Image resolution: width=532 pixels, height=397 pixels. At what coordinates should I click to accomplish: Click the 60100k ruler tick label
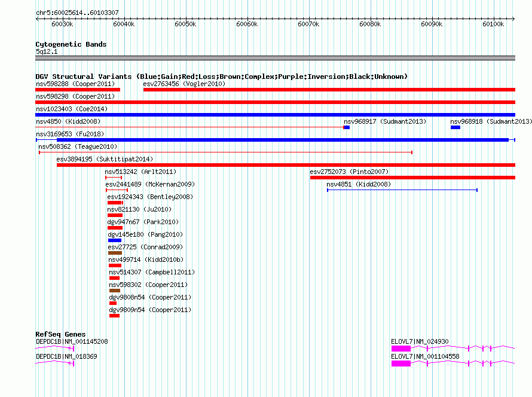click(x=493, y=24)
